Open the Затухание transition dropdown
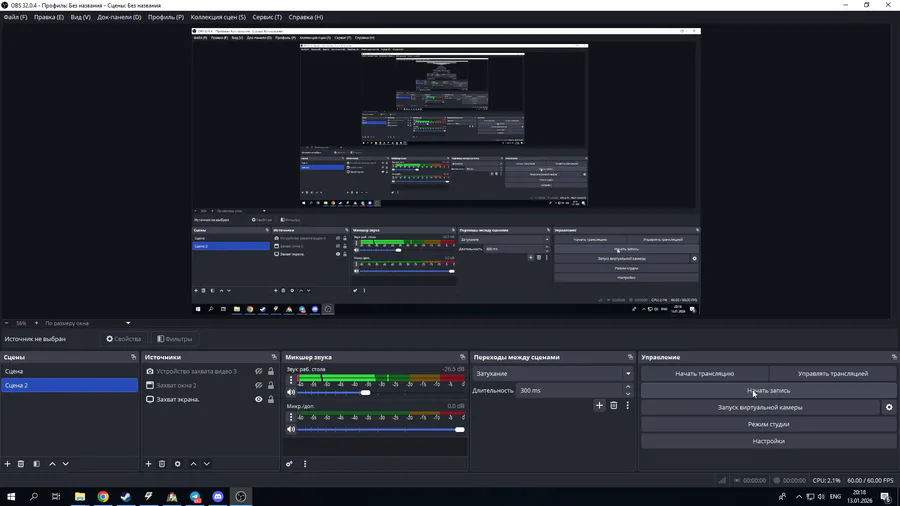Screen dimensions: 900x506 552,373
